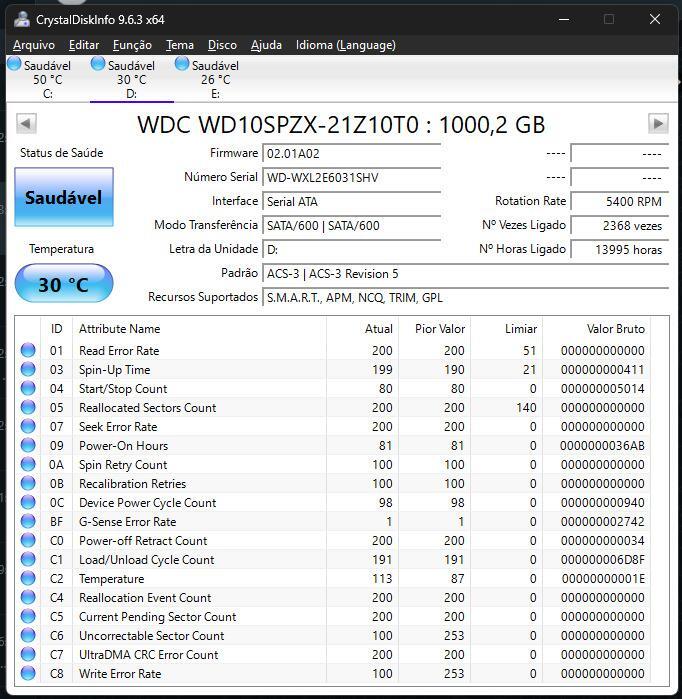This screenshot has width=682, height=699.
Task: Click status orb for Write Error Rate
Action: (28, 674)
